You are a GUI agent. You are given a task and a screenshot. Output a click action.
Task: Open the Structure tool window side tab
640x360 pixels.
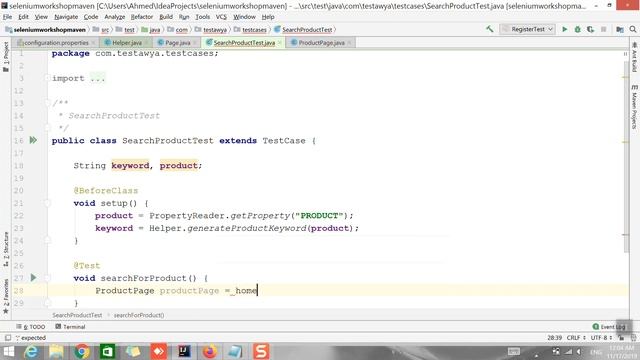6,249
